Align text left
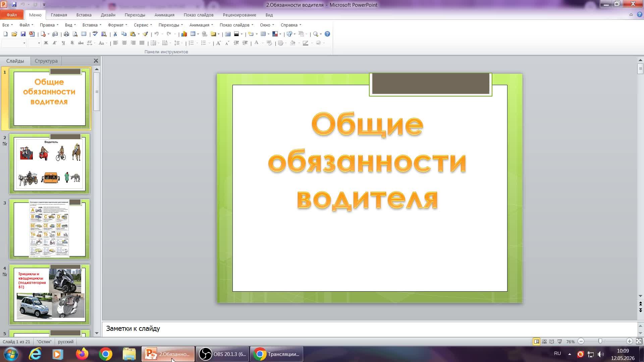Screen dimensions: 644x362 (x=115, y=43)
